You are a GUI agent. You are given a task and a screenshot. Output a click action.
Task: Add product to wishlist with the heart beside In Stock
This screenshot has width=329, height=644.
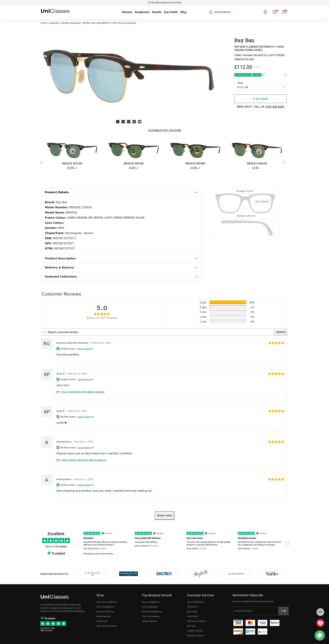point(285,75)
